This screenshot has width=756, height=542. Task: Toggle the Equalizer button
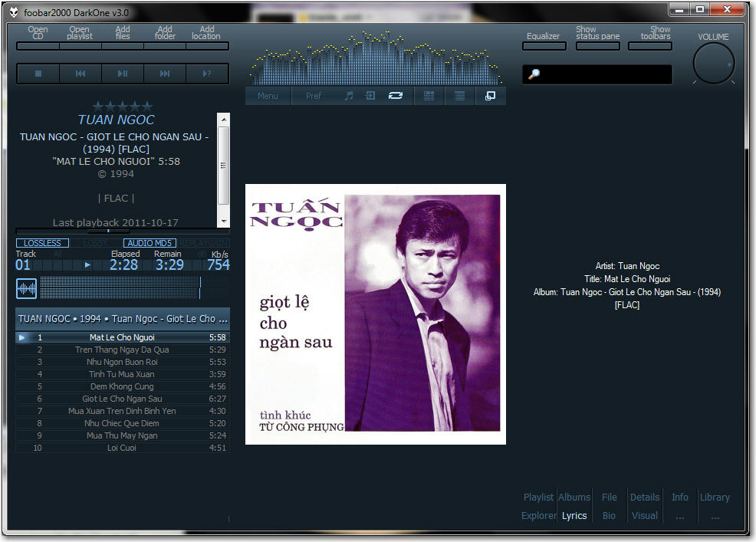544,41
